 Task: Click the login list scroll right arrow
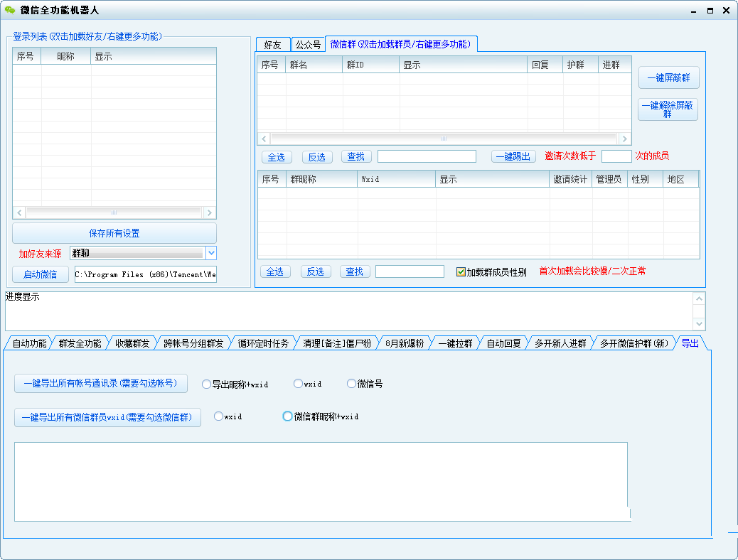(x=210, y=212)
